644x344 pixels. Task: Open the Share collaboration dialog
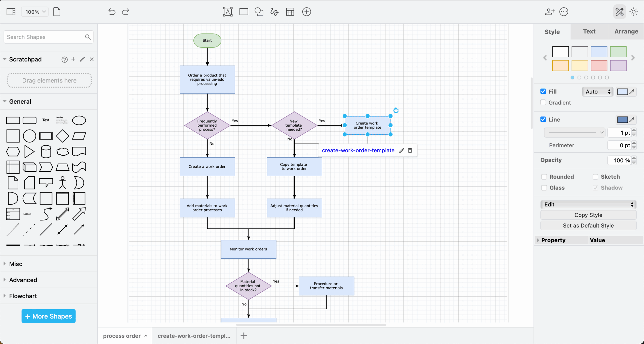click(549, 12)
